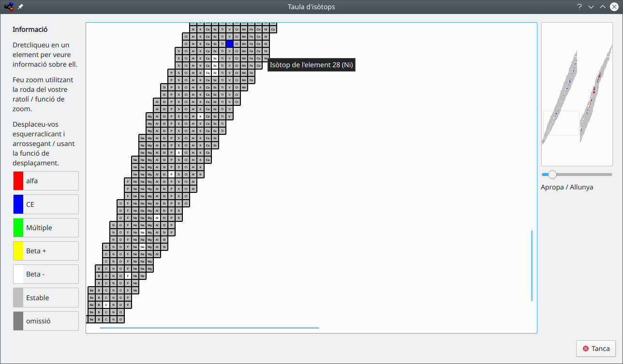
Task: Click the horizontal scrollbar of isotope table
Action: point(209,328)
